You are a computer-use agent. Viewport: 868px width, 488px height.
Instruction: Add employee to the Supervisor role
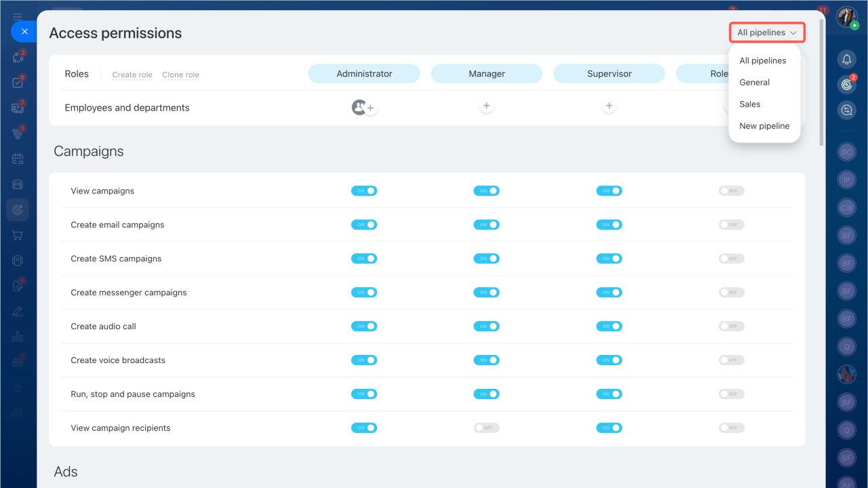609,106
